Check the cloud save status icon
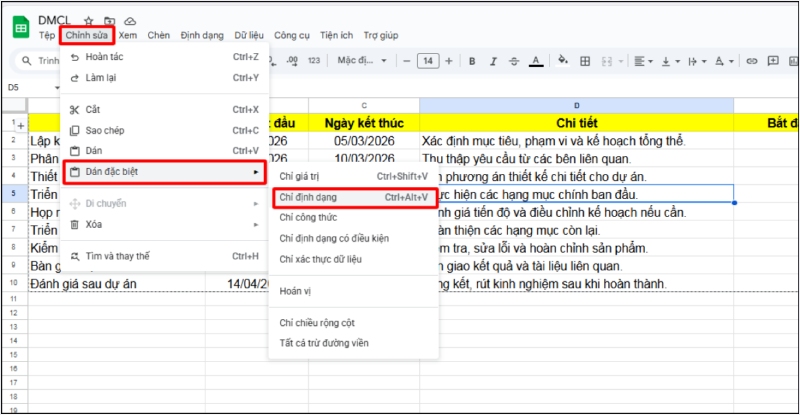 pyautogui.click(x=130, y=21)
